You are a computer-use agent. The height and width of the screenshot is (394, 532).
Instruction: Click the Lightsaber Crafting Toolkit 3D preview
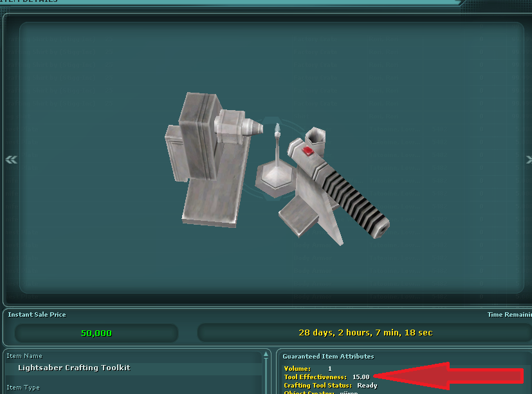click(277, 169)
